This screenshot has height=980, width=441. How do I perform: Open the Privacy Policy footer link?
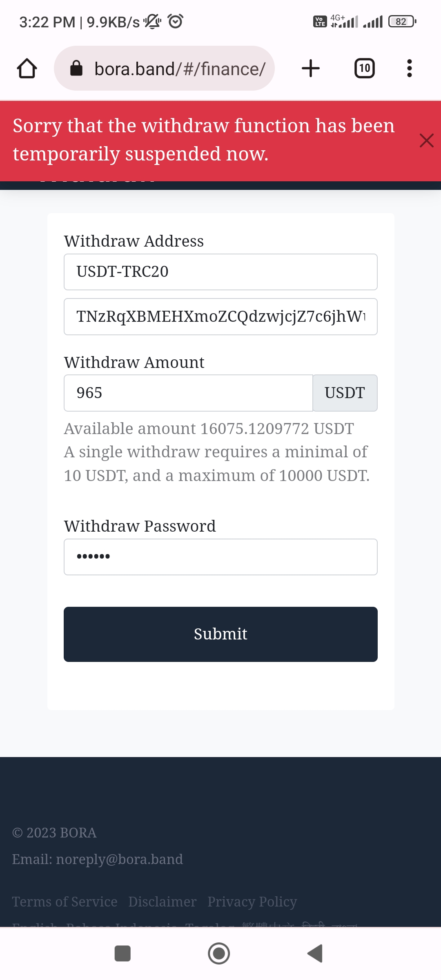(x=252, y=902)
